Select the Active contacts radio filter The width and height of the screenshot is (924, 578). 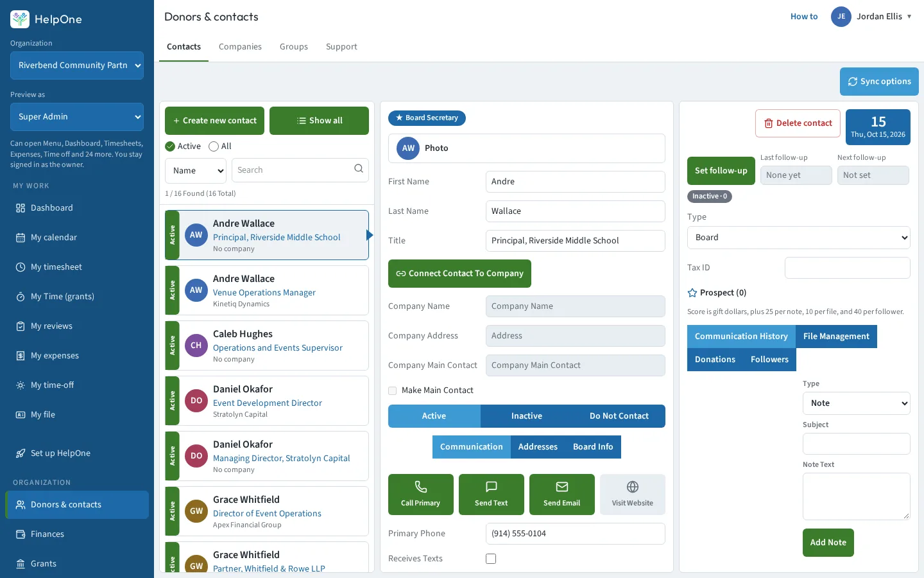coord(170,146)
